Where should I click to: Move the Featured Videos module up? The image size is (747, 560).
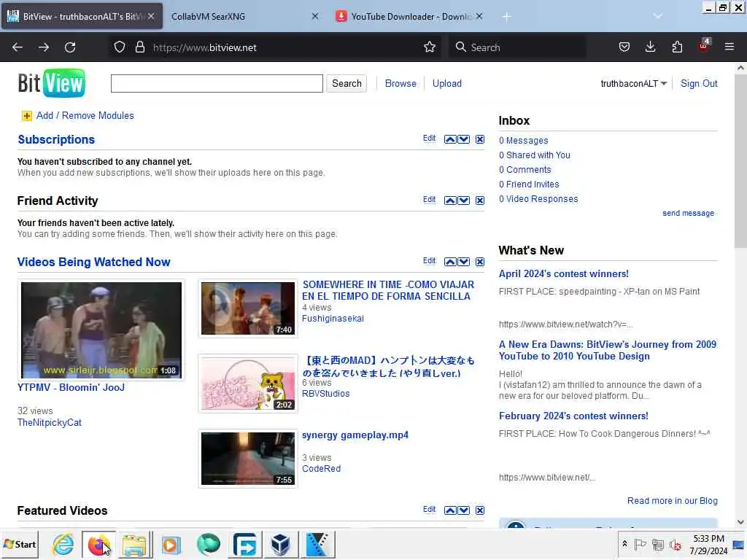[x=450, y=510]
